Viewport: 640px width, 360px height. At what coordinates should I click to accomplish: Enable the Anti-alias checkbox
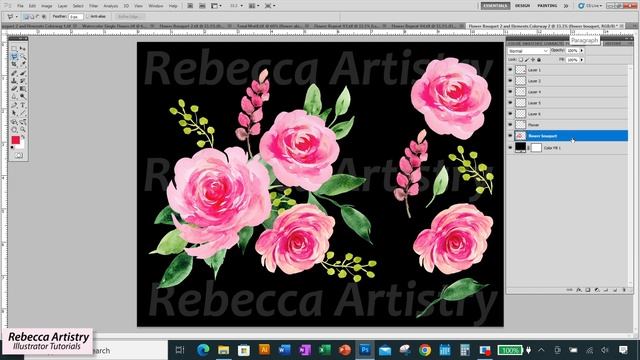click(x=87, y=17)
